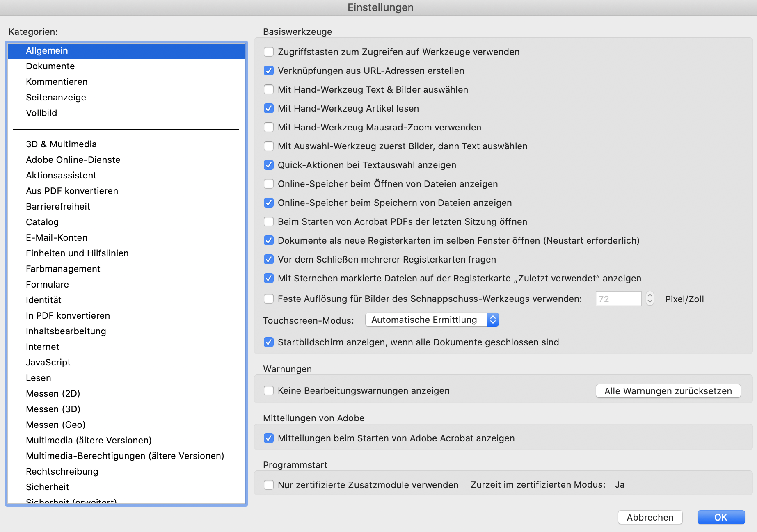Toggle Mit Sternchen markierte Dateien anzeigen
Image resolution: width=757 pixels, height=532 pixels.
pos(269,278)
